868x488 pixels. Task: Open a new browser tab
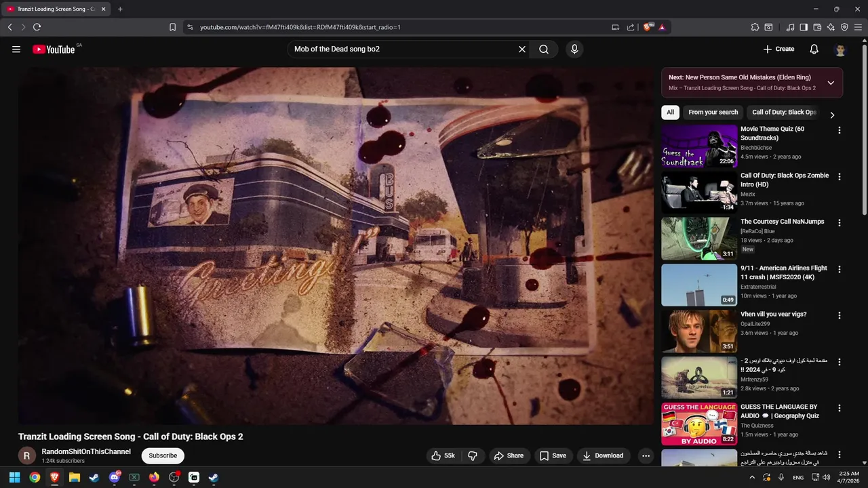point(120,9)
